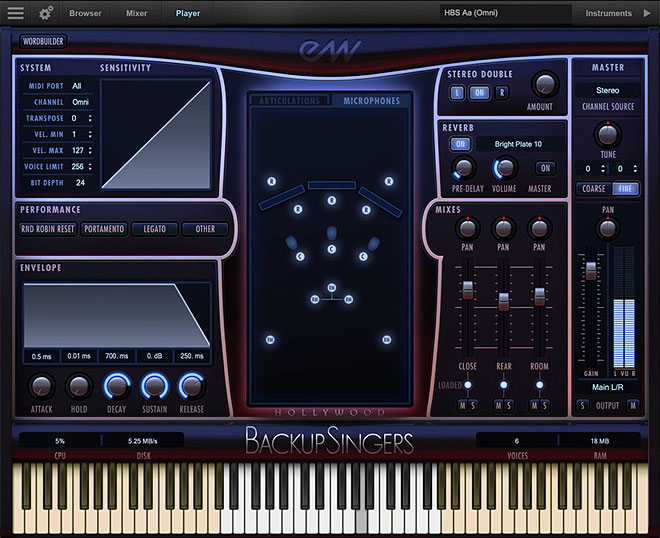
Task: Click the Rear mix volume fader
Action: tap(504, 301)
